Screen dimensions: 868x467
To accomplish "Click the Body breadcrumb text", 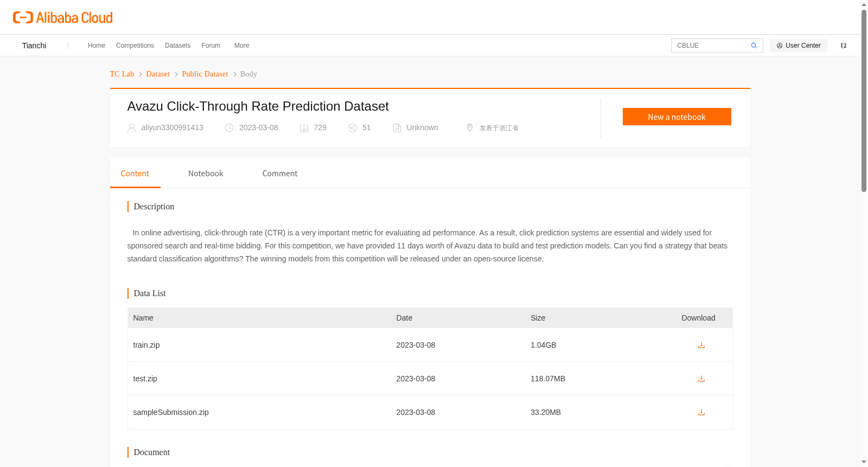I will click(x=248, y=74).
